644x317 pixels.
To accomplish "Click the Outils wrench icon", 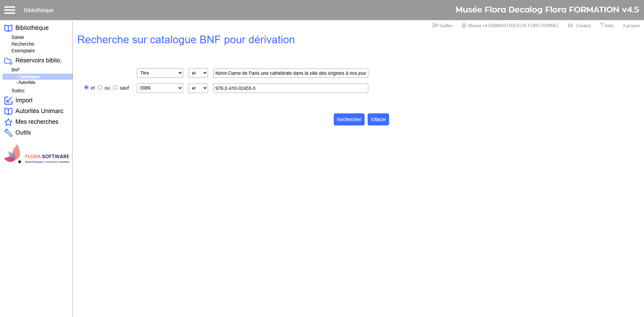I will click(x=8, y=133).
